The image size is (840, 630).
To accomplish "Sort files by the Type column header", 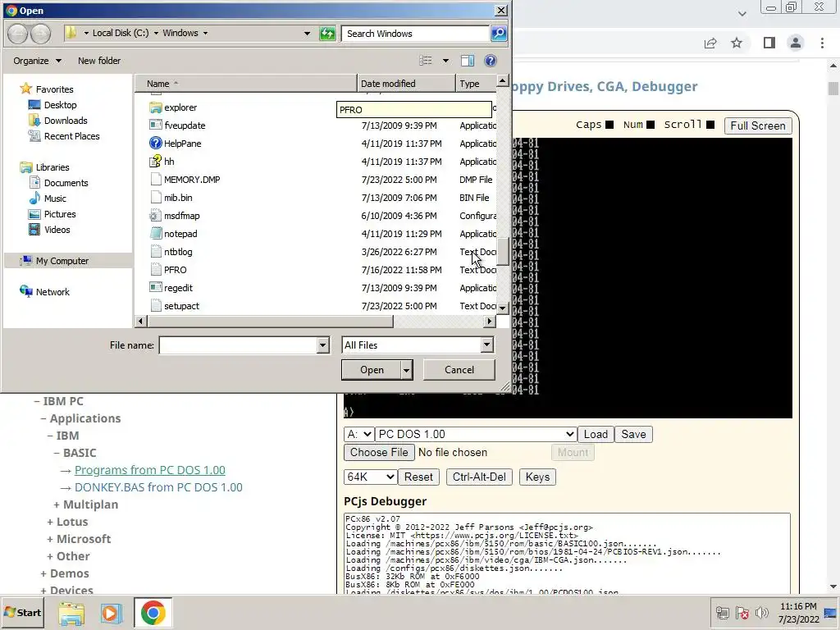I will point(476,84).
